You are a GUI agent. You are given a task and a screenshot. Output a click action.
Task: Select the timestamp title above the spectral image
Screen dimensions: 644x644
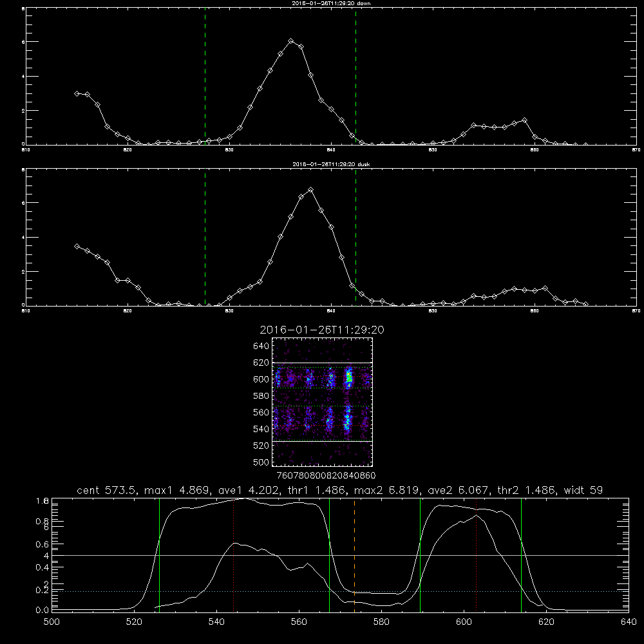point(322,330)
